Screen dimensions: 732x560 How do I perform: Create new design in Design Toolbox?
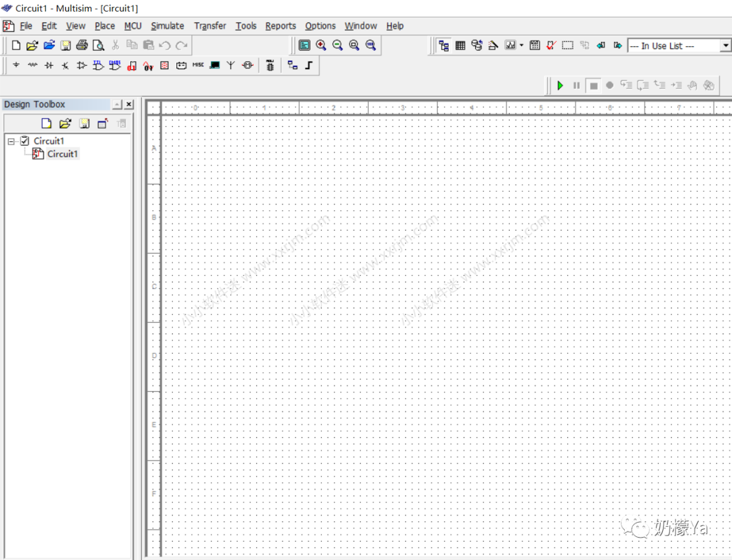pyautogui.click(x=46, y=123)
